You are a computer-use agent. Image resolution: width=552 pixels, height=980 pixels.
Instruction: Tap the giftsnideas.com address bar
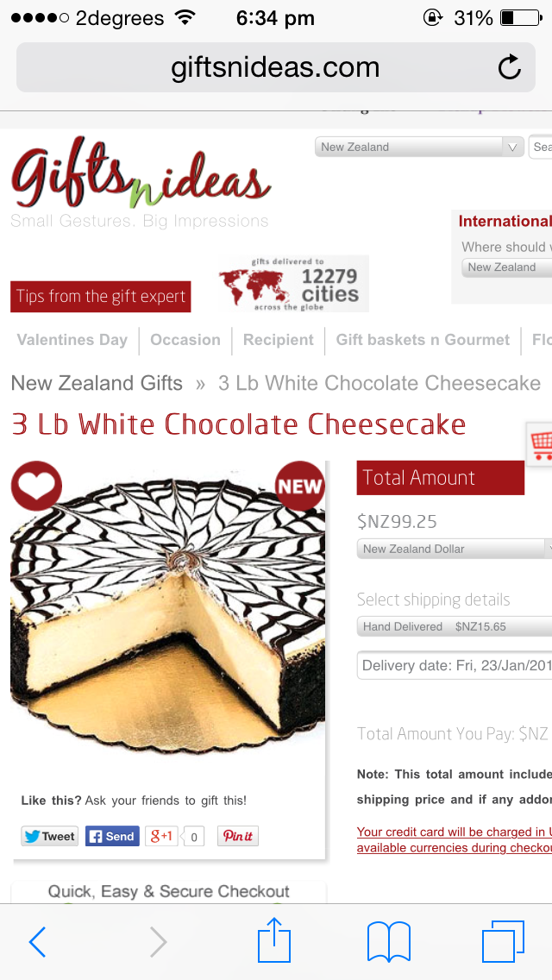click(276, 67)
